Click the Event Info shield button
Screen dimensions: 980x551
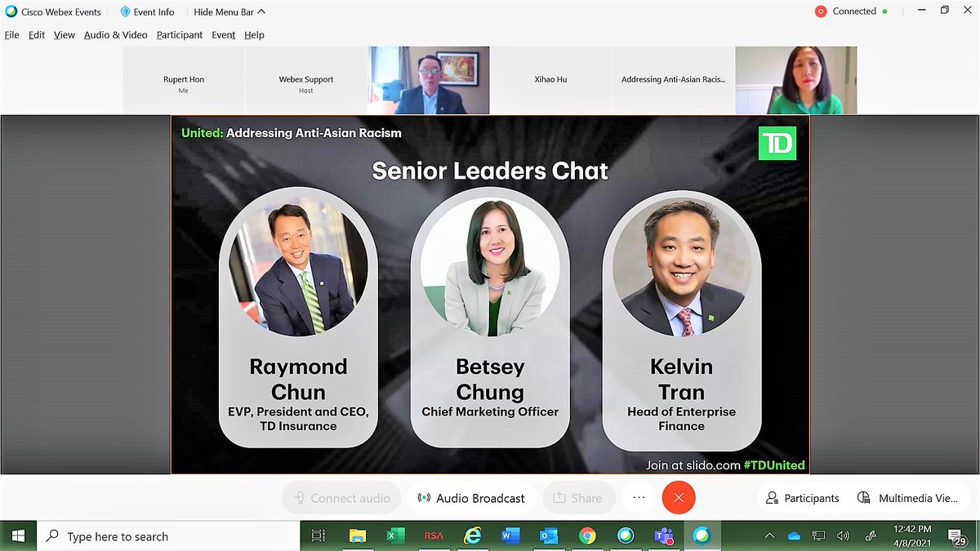coord(147,12)
